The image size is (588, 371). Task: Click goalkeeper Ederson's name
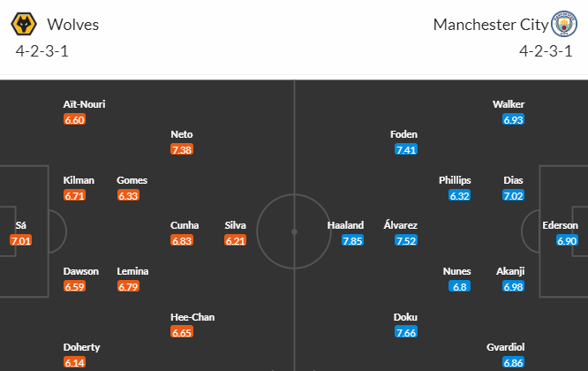point(561,225)
